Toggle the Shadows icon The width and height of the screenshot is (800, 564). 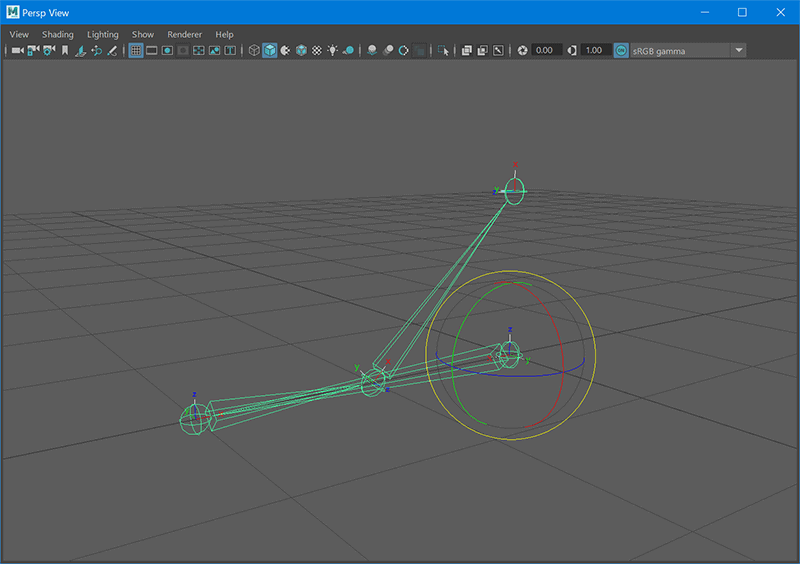click(x=348, y=50)
